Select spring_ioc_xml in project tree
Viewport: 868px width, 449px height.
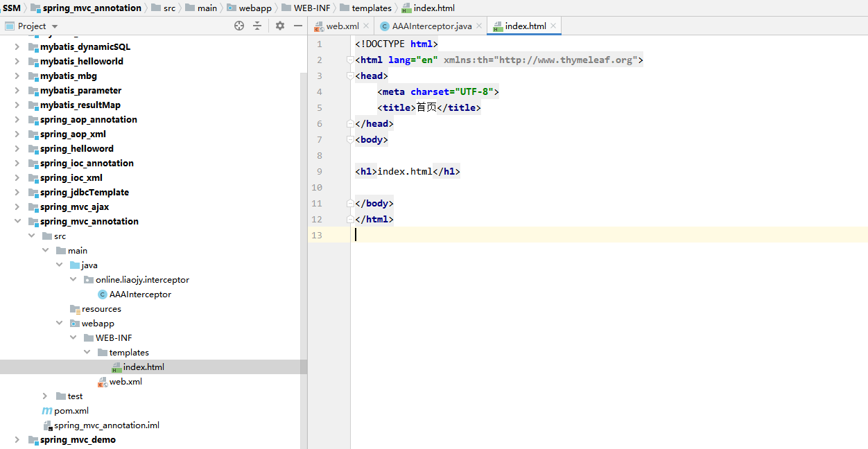coord(71,177)
